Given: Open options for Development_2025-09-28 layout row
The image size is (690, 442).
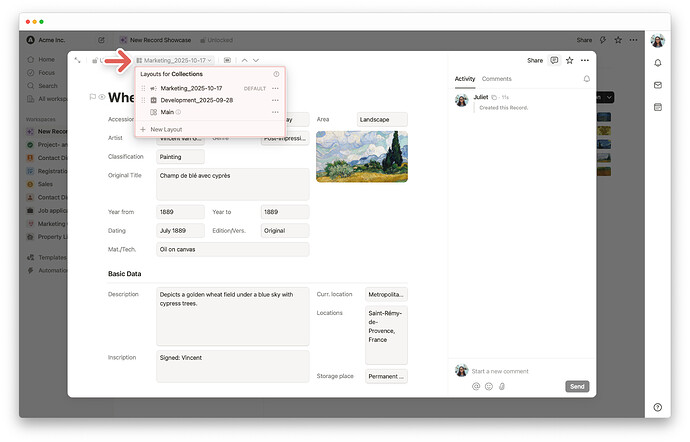Looking at the screenshot, I should (275, 100).
